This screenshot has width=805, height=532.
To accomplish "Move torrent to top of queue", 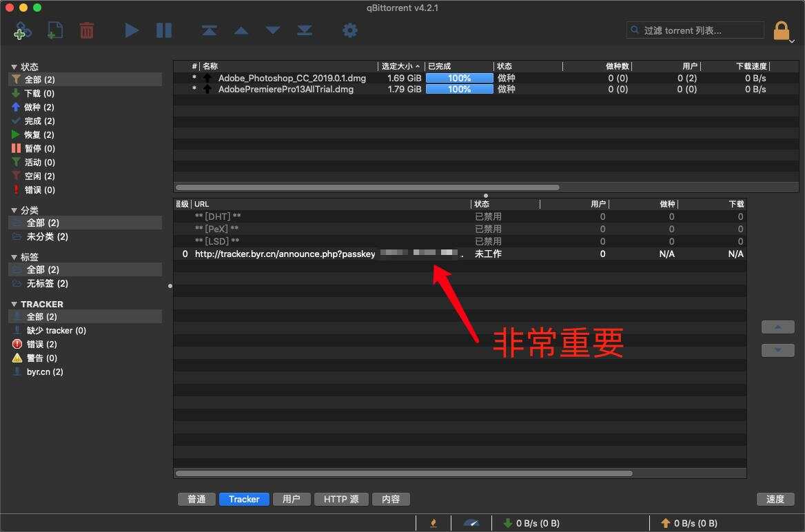I will coord(210,30).
